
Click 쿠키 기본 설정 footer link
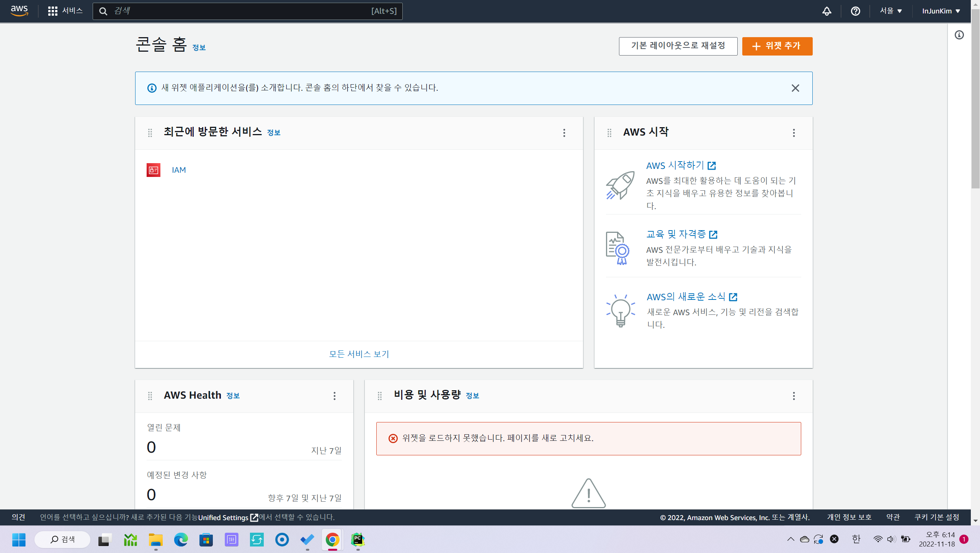click(x=937, y=517)
